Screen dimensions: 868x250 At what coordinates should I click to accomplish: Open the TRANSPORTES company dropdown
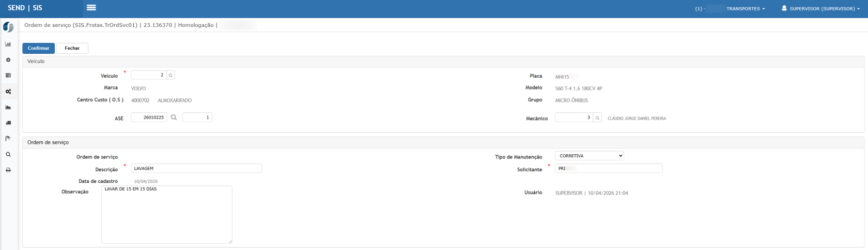746,9
